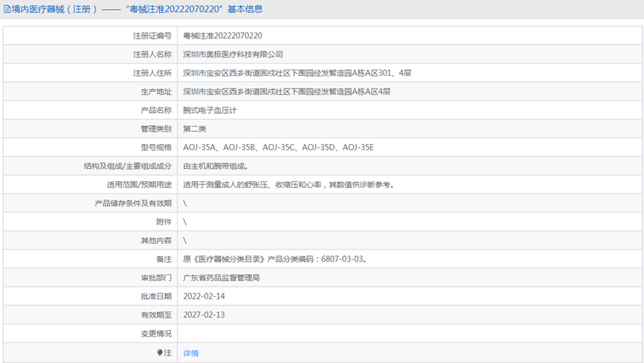Click the header title 境内医疗器械（注册）
The height and width of the screenshot is (363, 644).
click(x=55, y=9)
